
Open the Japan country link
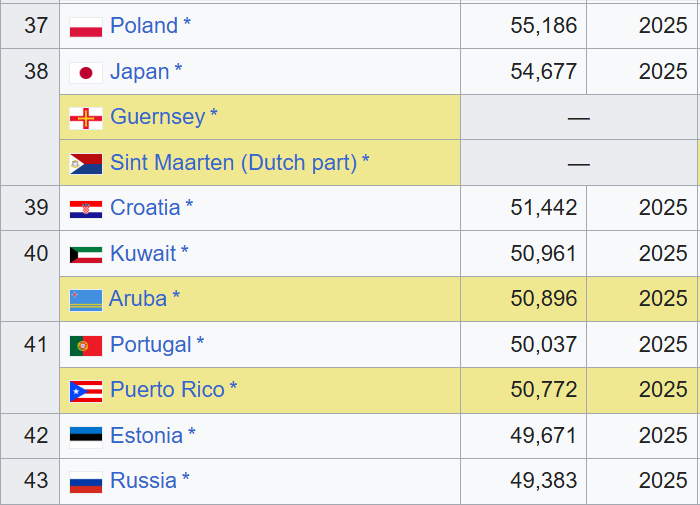(140, 72)
